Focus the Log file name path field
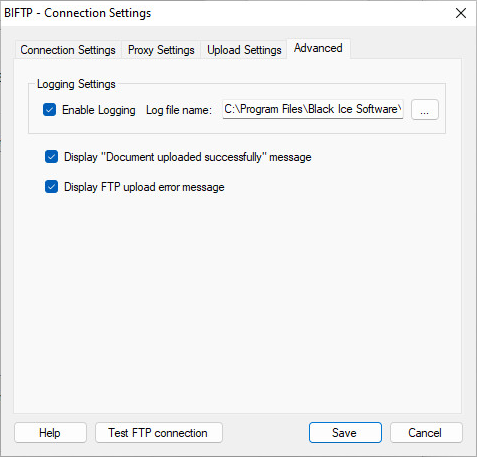477x457 pixels. pyautogui.click(x=313, y=109)
